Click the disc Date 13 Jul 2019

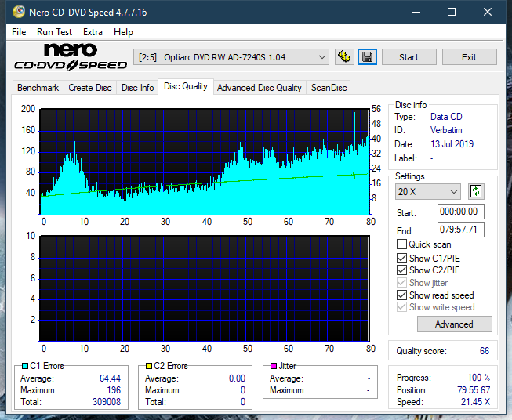452,144
